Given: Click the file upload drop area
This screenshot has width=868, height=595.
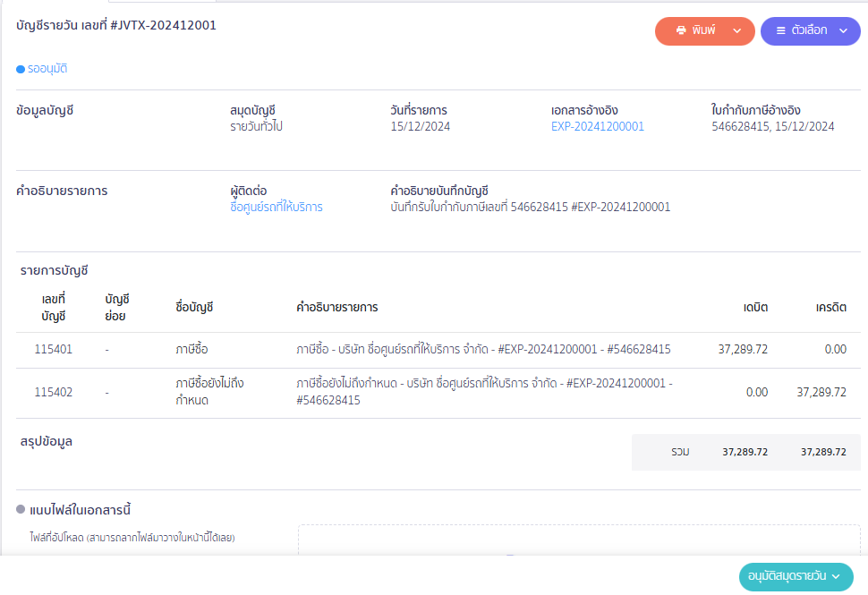Looking at the screenshot, I should pyautogui.click(x=579, y=541).
